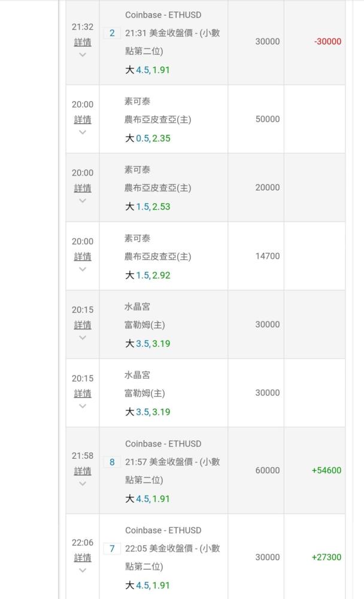The image size is (364, 599).
Task: Expand the chevron under the 22:06 bet
Action: (83, 570)
